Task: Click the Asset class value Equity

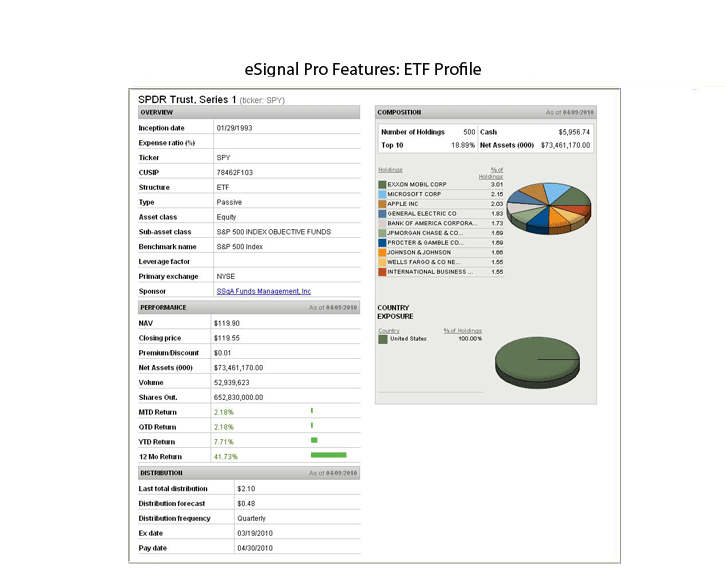Action: [x=227, y=217]
